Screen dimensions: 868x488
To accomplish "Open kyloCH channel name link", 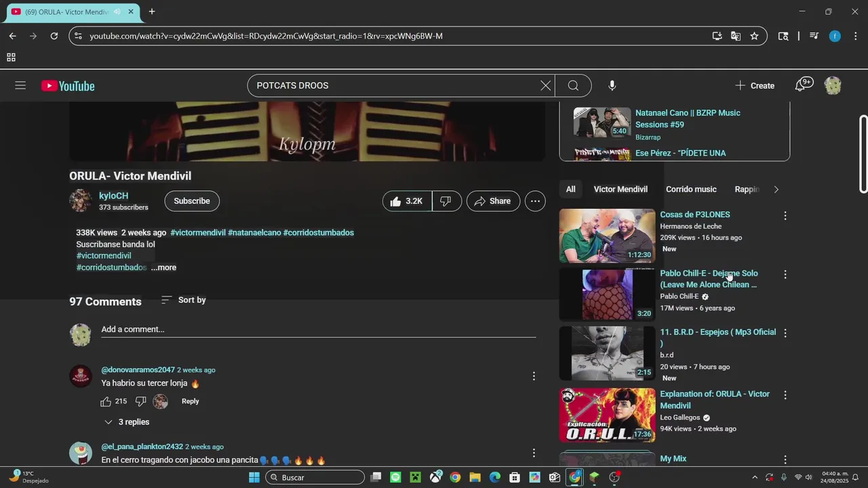I will 113,195.
